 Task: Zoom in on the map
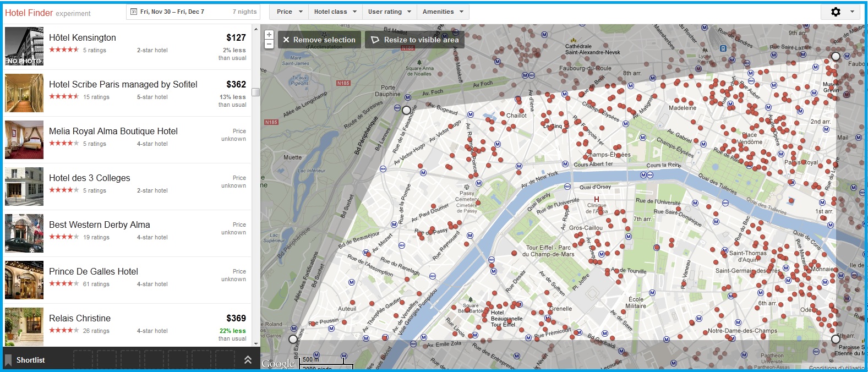pos(269,35)
